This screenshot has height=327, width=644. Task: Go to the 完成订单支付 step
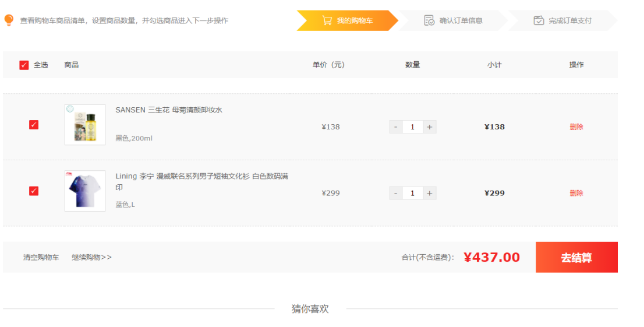569,20
